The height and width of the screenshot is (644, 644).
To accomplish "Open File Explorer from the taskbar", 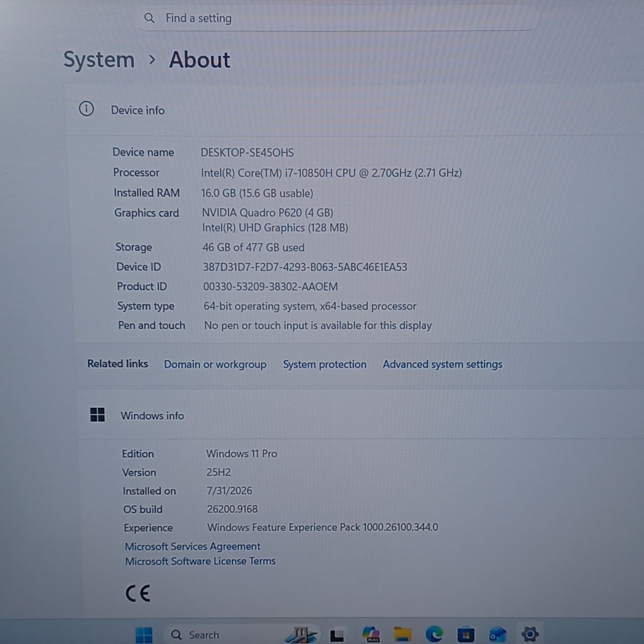I will 403,634.
